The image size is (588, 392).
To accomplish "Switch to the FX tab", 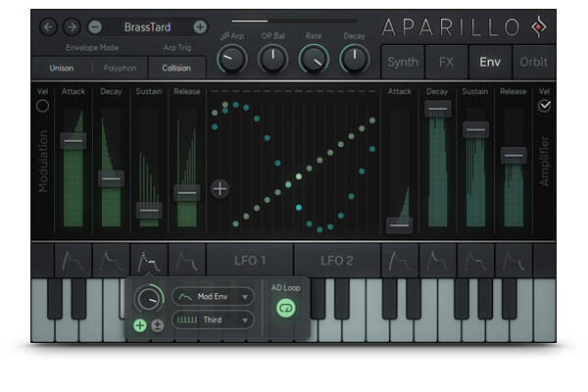I will (x=446, y=62).
